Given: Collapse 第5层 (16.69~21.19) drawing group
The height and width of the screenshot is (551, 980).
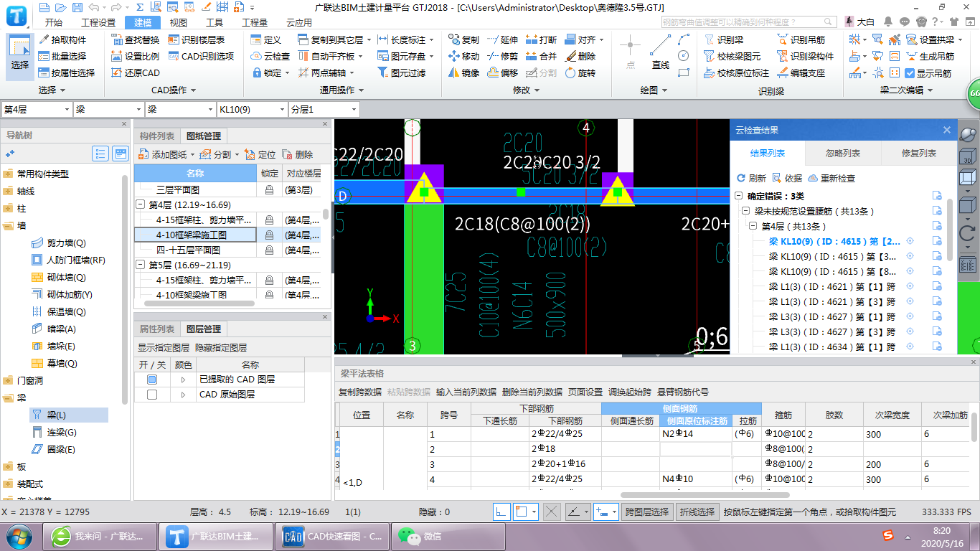Looking at the screenshot, I should click(140, 265).
